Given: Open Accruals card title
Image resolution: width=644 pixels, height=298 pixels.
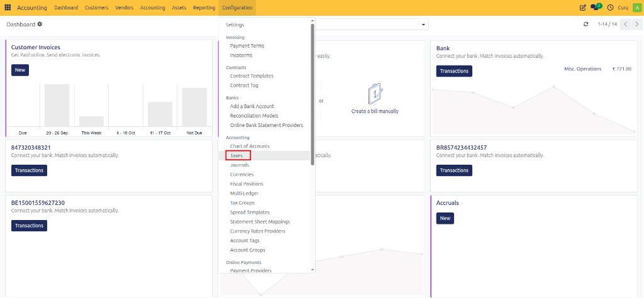Looking at the screenshot, I should [x=448, y=203].
